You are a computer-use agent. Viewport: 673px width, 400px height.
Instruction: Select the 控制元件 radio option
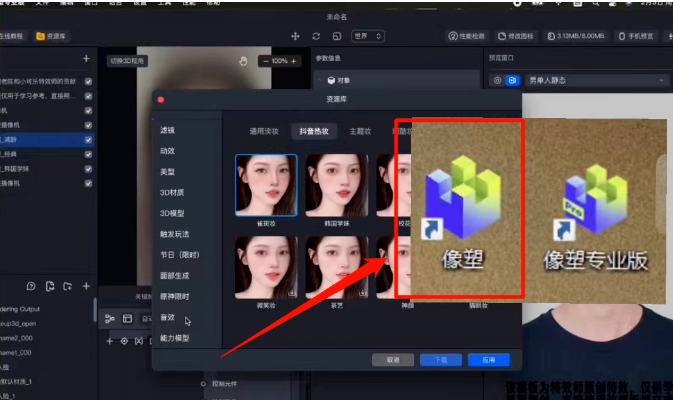coord(203,384)
